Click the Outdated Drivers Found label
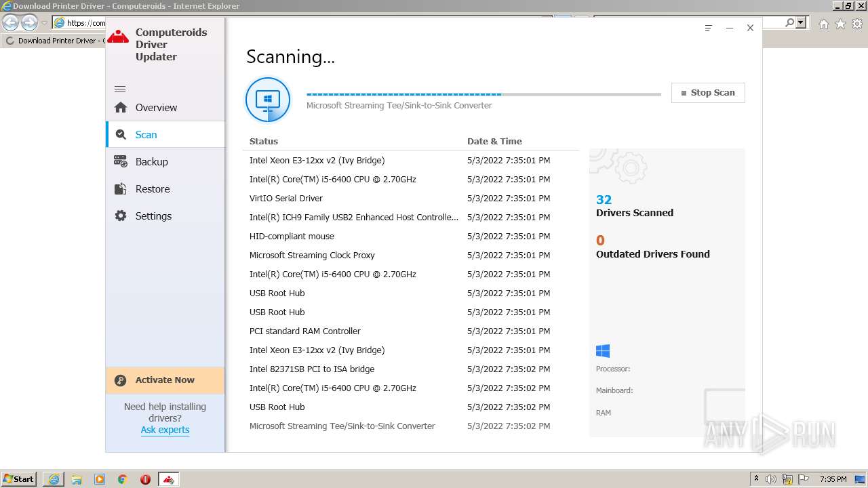Image resolution: width=868 pixels, height=488 pixels. click(x=653, y=254)
